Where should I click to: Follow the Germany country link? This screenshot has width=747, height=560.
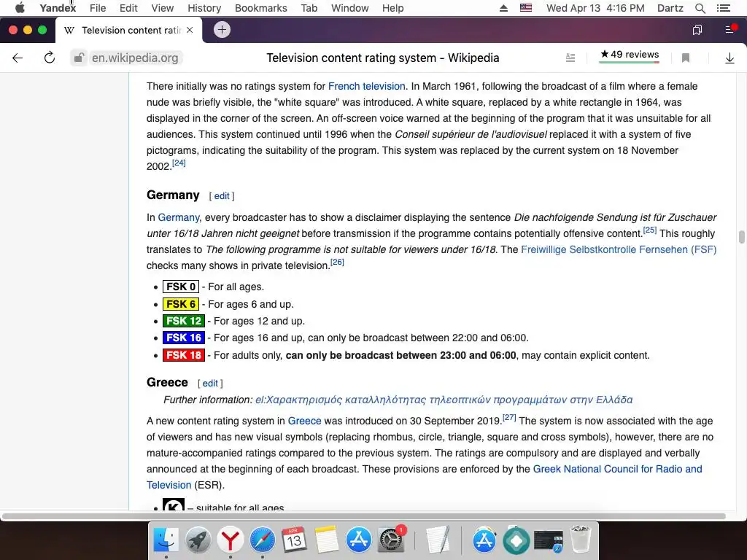point(178,217)
